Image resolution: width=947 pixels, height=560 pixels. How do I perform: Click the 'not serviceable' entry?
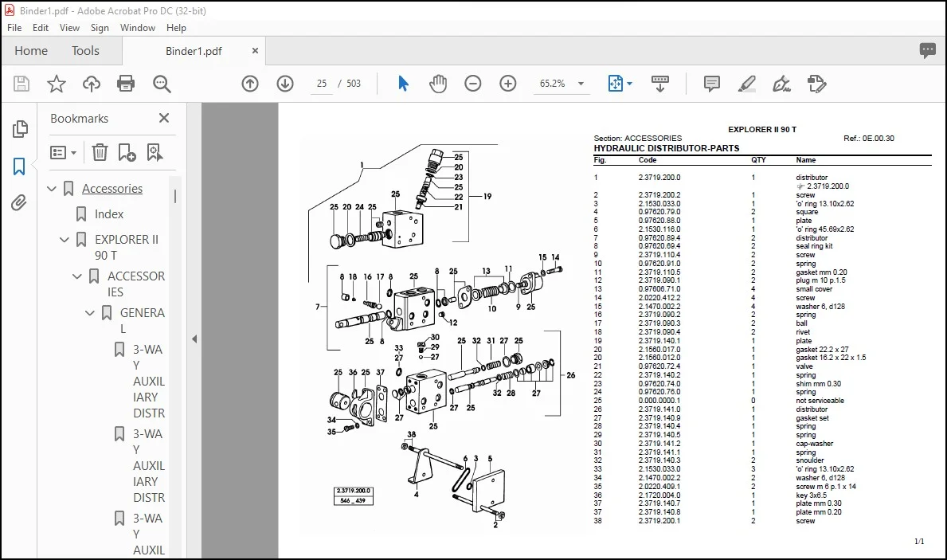pos(820,401)
